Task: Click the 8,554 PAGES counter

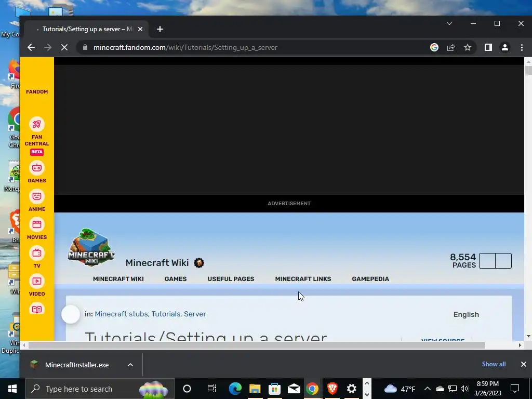Action: click(x=463, y=261)
